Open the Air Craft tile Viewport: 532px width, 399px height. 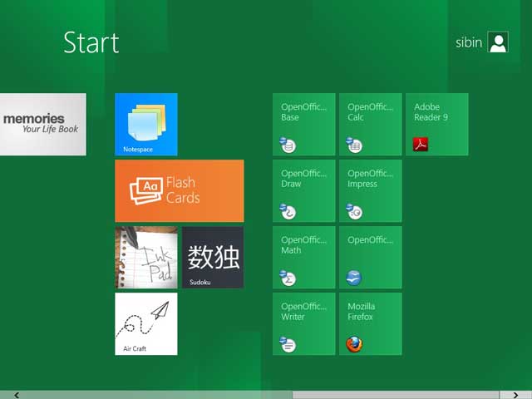[x=146, y=323]
